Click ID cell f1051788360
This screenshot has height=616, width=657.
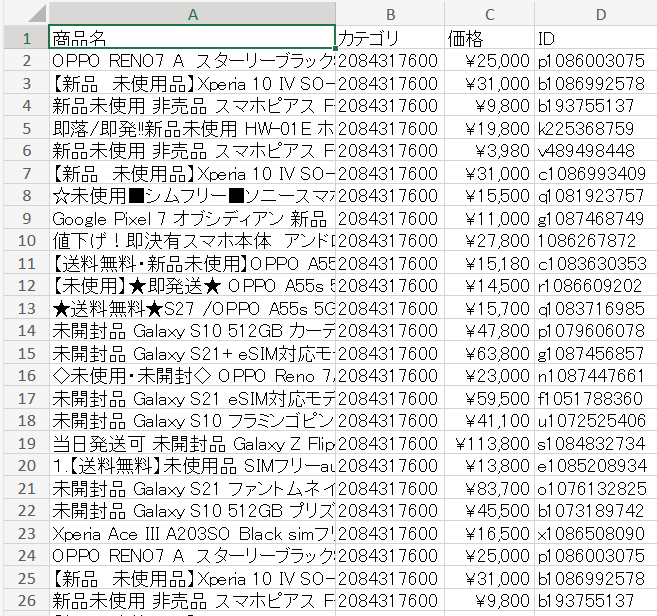[x=596, y=398]
